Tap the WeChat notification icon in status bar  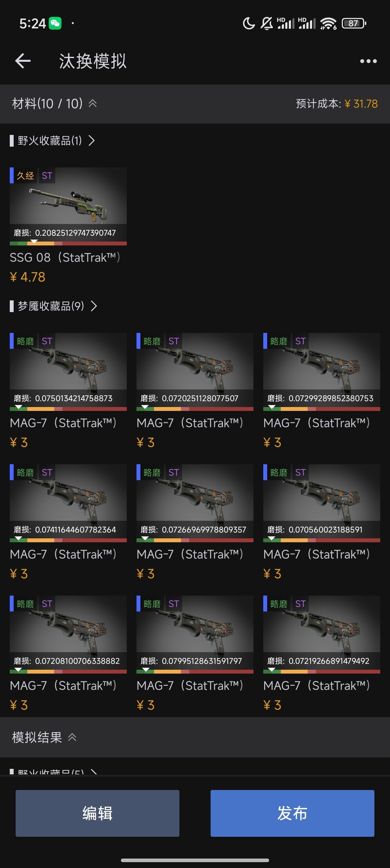[x=55, y=23]
